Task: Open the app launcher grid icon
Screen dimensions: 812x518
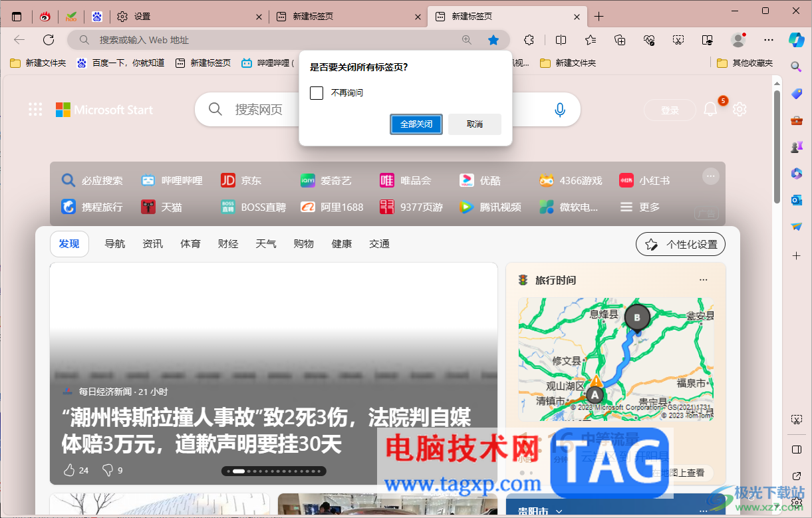Action: pos(35,110)
